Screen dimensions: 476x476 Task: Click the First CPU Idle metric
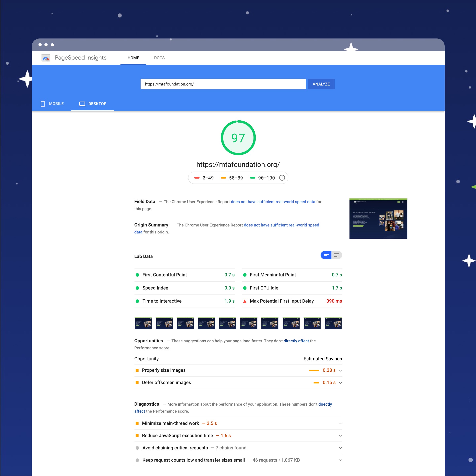292,288
